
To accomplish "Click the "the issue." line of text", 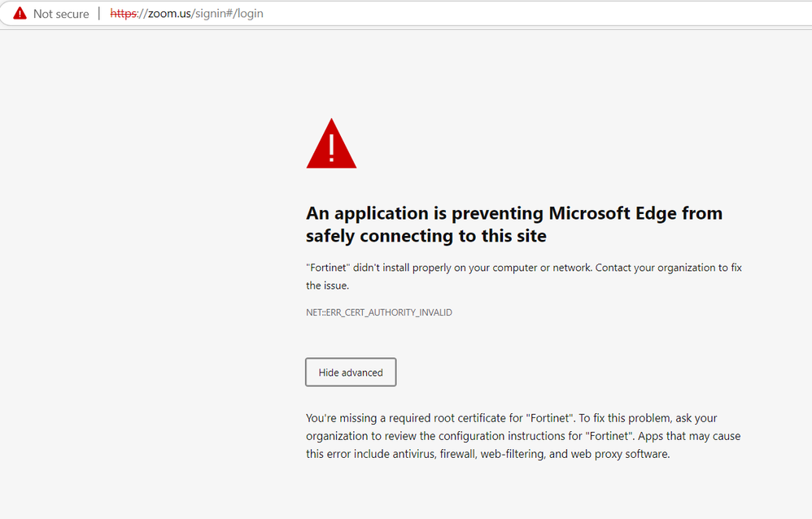I will pyautogui.click(x=327, y=286).
